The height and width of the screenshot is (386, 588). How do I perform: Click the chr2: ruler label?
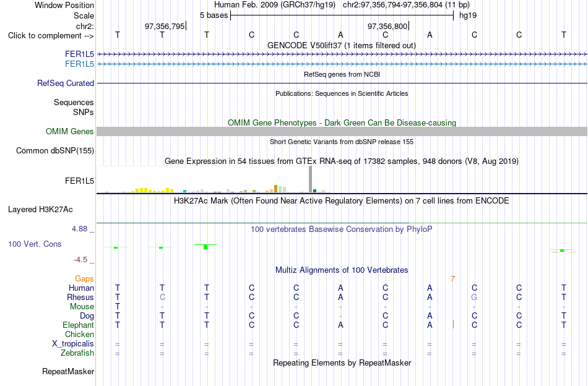coord(85,26)
